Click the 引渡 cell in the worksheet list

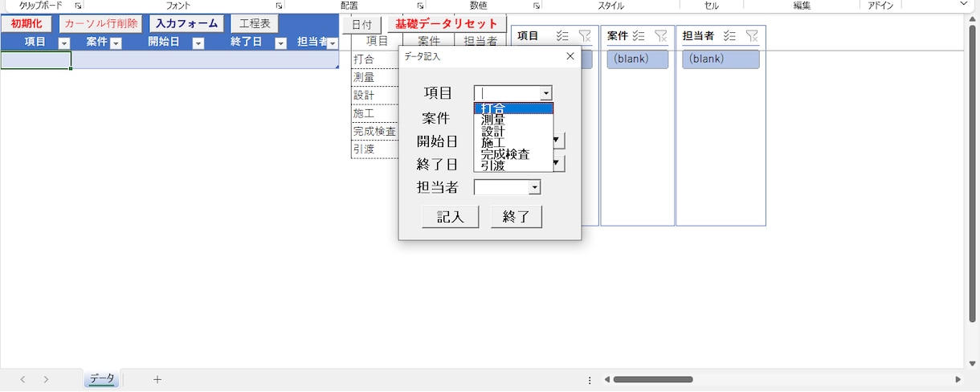pyautogui.click(x=376, y=149)
